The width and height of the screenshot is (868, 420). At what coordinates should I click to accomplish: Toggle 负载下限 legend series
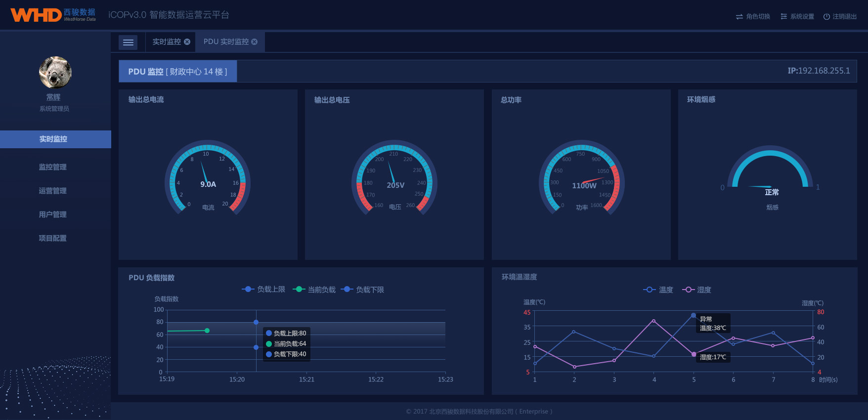coord(363,290)
